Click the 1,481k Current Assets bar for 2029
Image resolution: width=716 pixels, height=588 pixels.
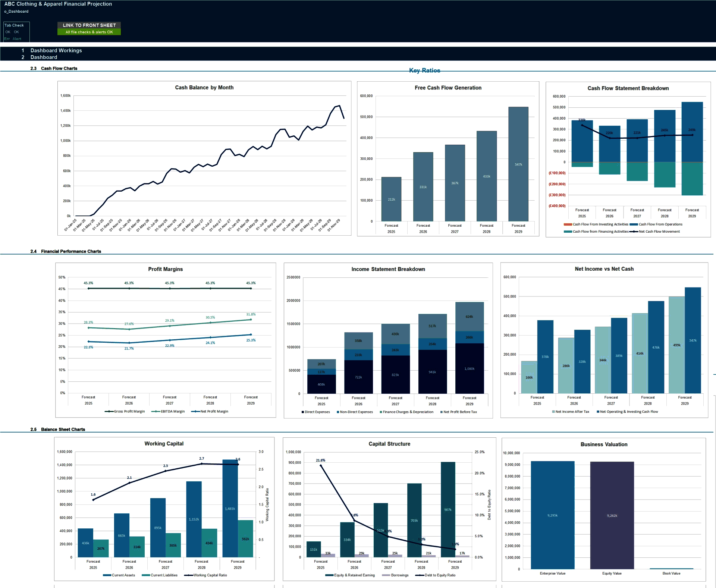click(x=230, y=509)
